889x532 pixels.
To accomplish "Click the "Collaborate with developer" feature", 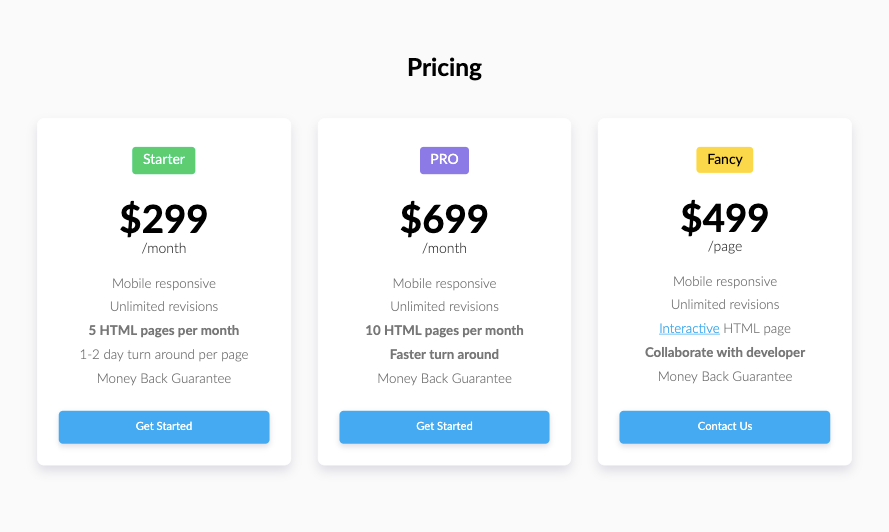I will 725,353.
